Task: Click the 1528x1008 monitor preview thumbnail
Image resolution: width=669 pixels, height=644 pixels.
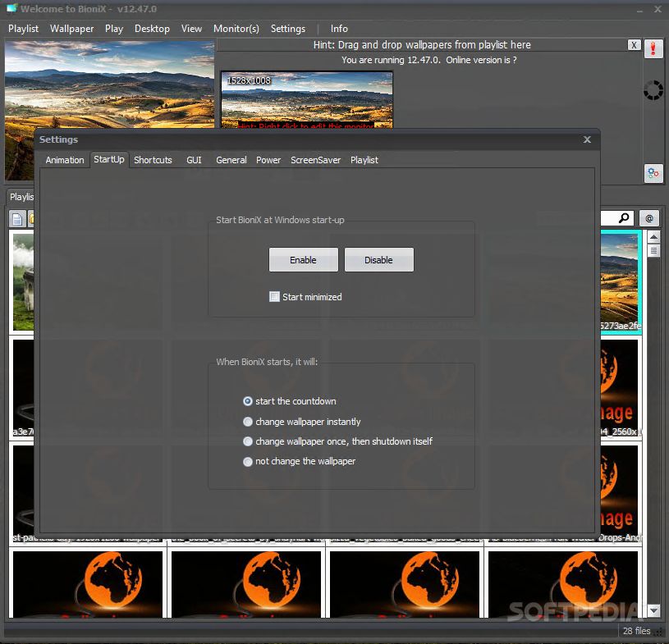Action: (306, 100)
